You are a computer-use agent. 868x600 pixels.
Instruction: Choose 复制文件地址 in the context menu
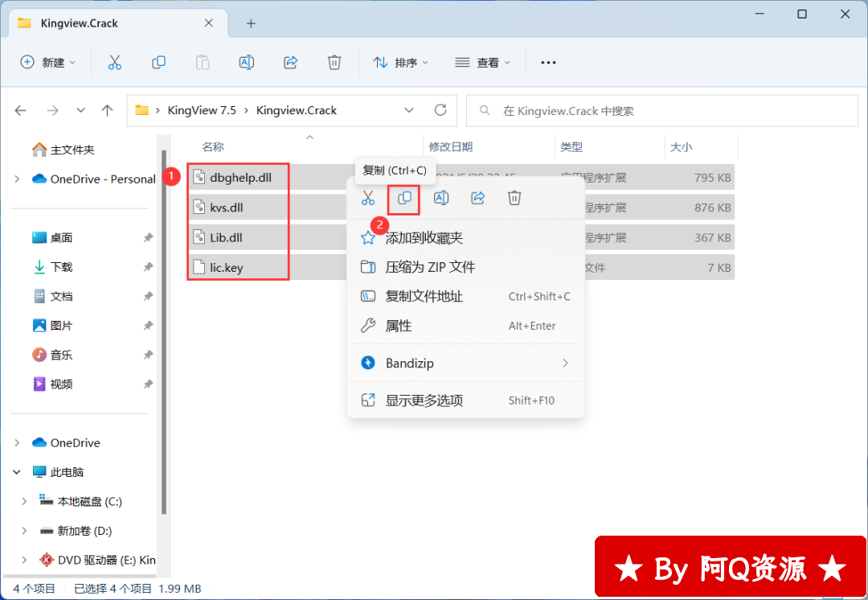tap(466, 297)
